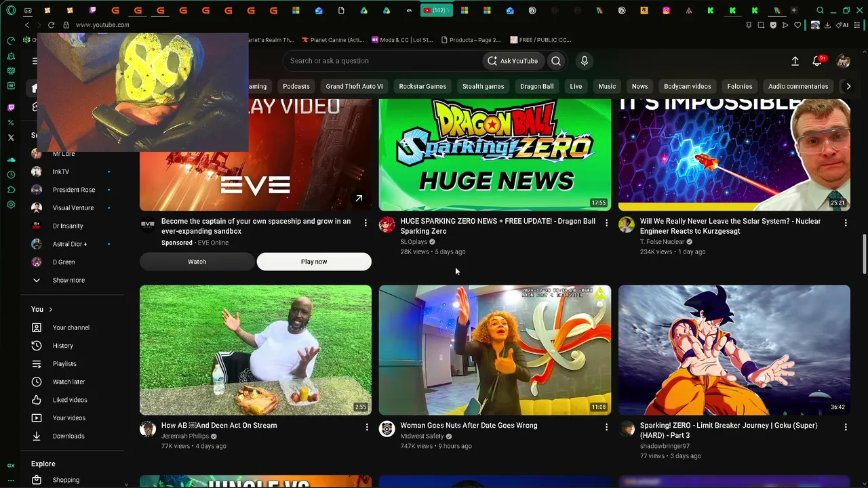Click the Opera snapshot tool icon
868x488 pixels.
point(761,25)
